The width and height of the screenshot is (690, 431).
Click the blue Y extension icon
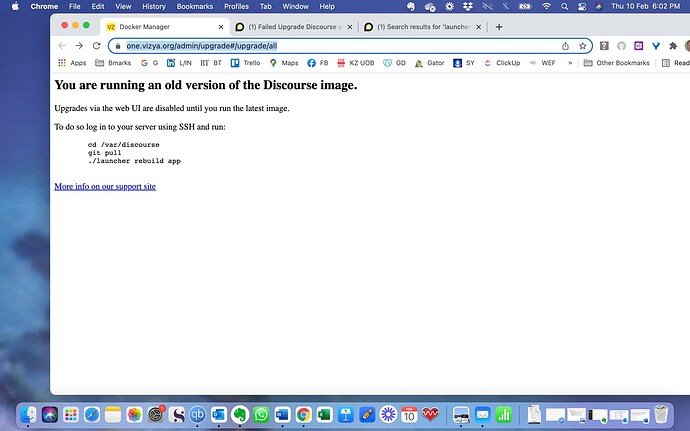pos(656,46)
